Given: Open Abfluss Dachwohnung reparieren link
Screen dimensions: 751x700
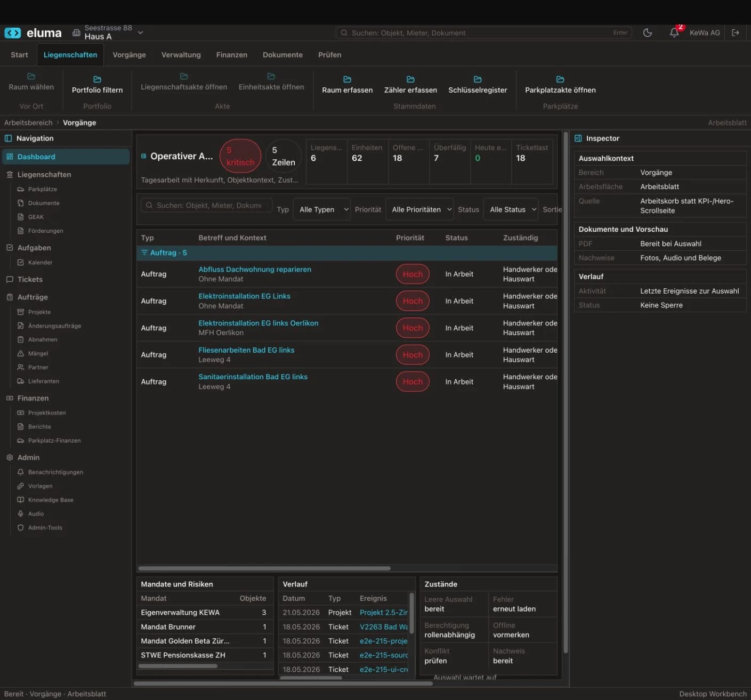Looking at the screenshot, I should [x=255, y=270].
